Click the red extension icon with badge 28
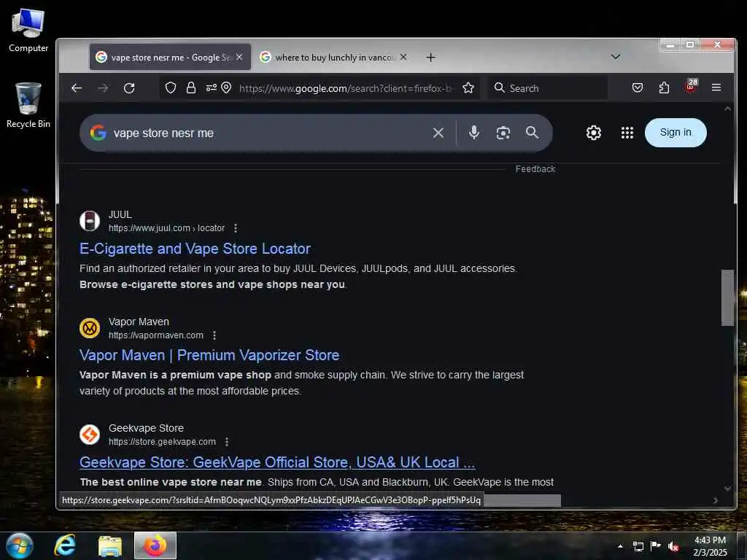Screen dimensions: 747x560 coord(691,86)
